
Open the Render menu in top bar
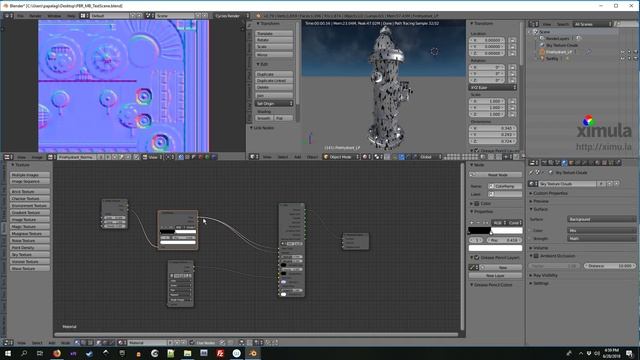coord(35,16)
